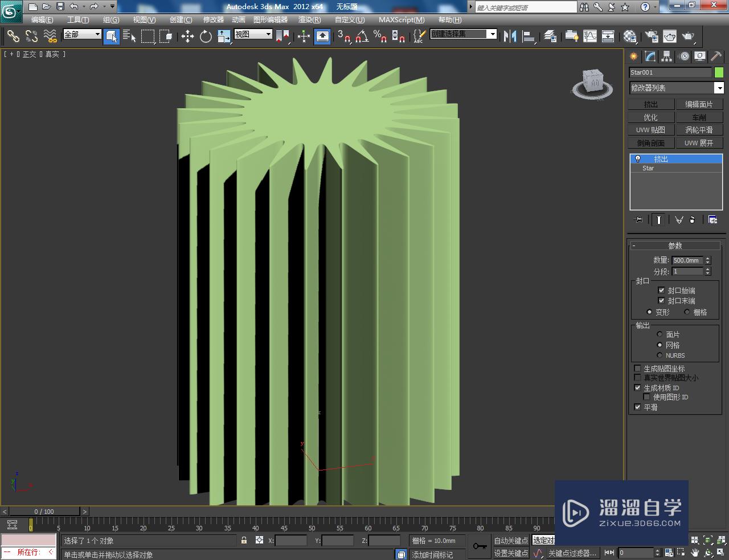Toggle the 封口始端 checkbox
The width and height of the screenshot is (729, 560).
tap(661, 290)
